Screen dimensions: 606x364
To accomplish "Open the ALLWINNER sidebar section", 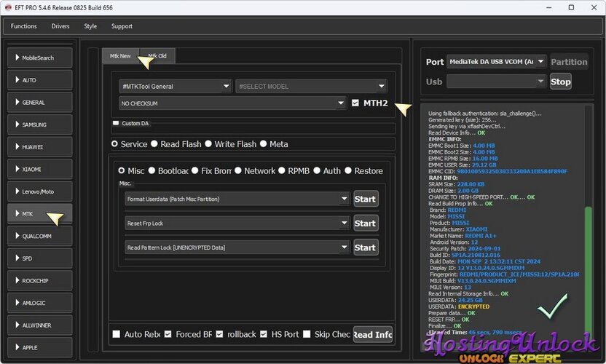I will (x=39, y=325).
